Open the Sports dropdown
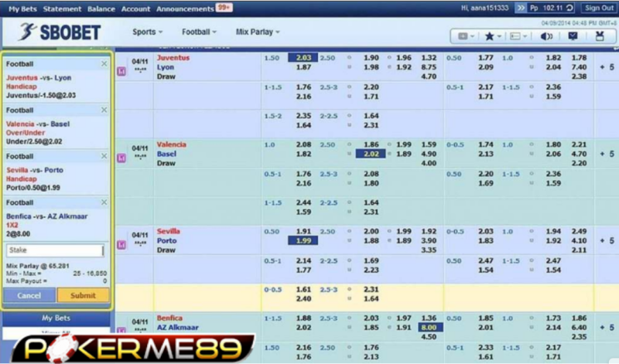Viewport: 619px width, 364px height. (x=147, y=32)
